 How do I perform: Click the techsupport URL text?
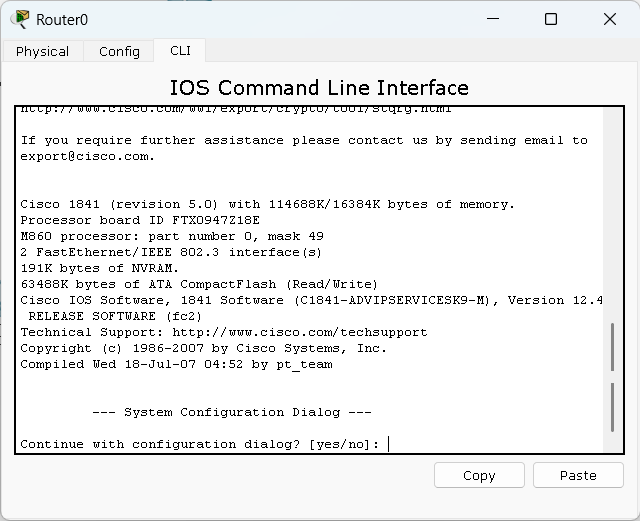tap(300, 332)
